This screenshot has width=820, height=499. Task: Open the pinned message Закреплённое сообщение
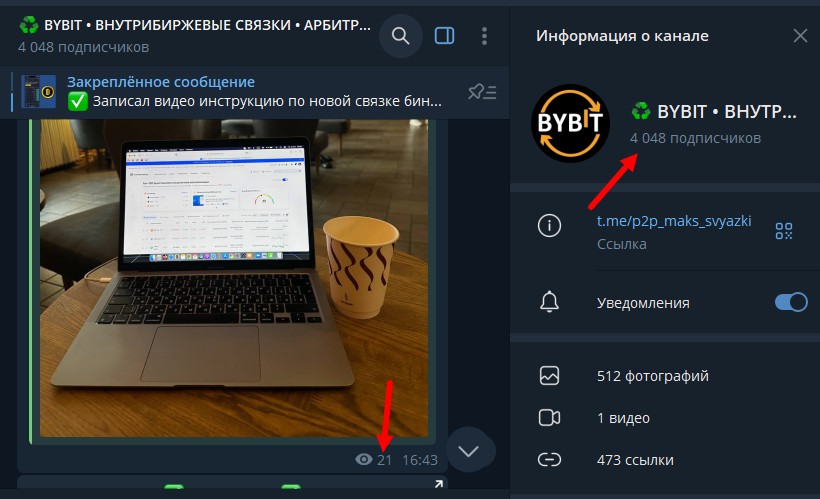254,92
